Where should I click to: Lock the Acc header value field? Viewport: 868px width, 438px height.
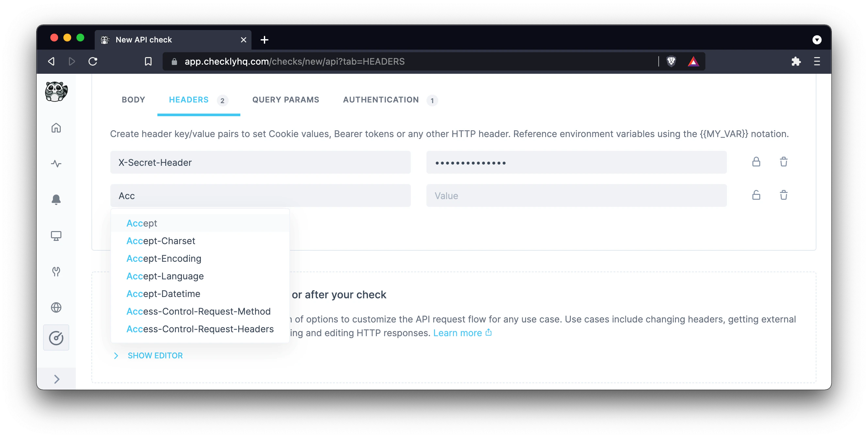point(756,195)
